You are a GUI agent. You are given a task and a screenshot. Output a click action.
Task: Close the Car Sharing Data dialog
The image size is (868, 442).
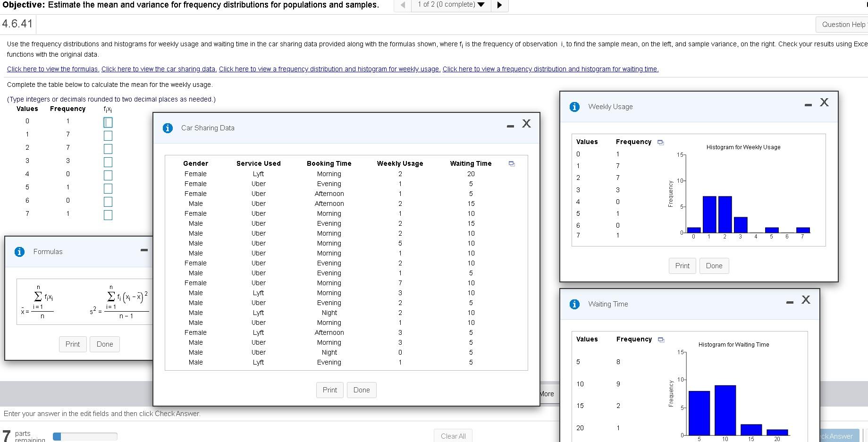[x=526, y=124]
